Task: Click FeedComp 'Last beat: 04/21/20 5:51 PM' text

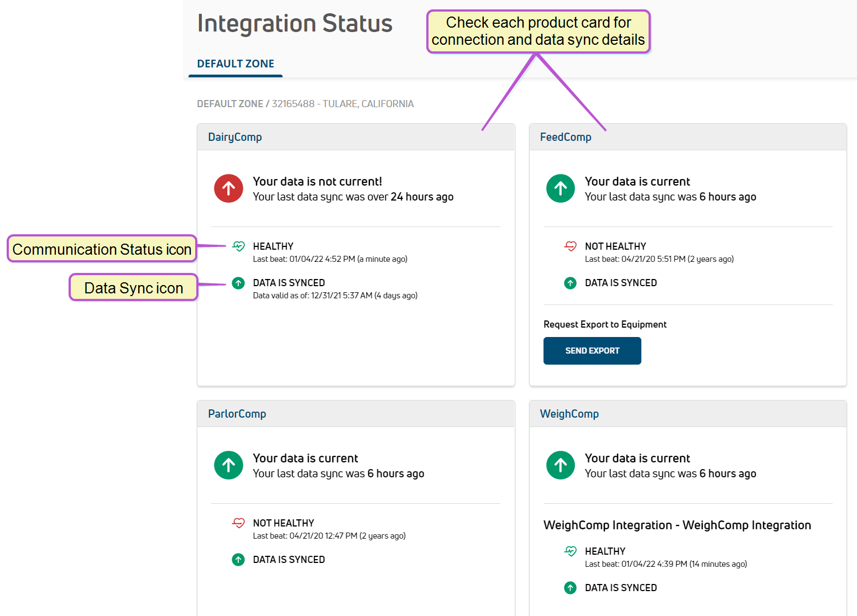Action: 660,259
